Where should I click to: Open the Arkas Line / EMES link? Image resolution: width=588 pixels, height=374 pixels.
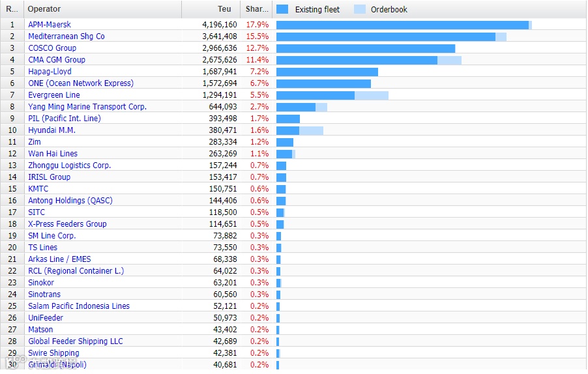coord(59,259)
